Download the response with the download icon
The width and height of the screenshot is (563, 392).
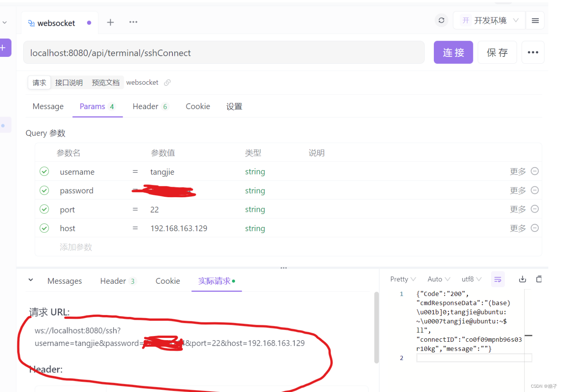[x=522, y=279]
